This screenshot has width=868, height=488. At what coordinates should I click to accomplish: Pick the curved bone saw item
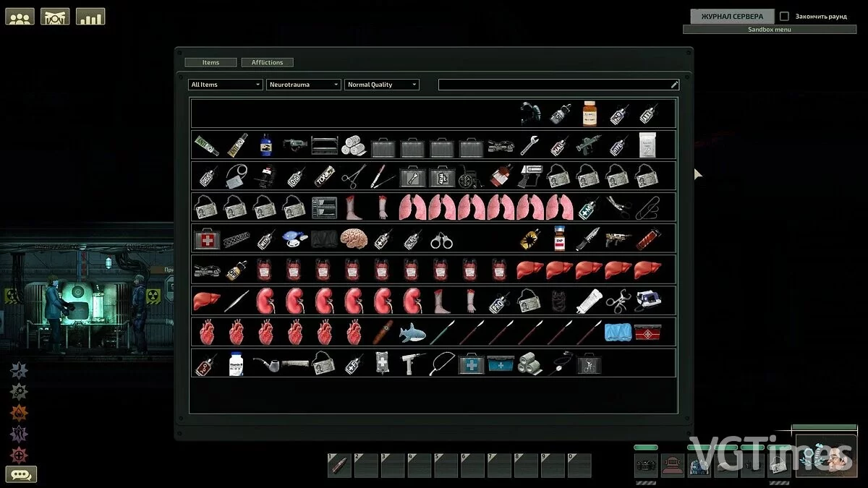tap(441, 363)
